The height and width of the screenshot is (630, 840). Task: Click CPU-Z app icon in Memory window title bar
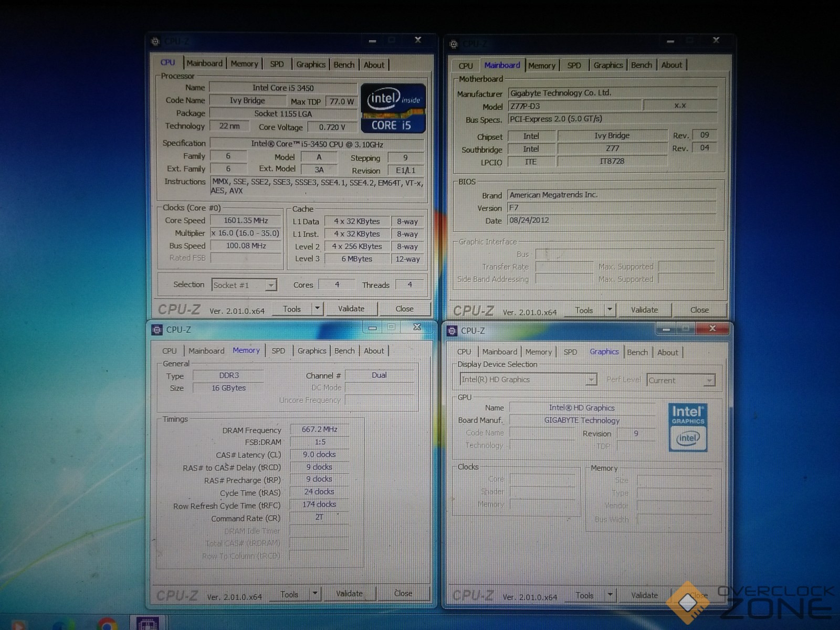point(157,330)
